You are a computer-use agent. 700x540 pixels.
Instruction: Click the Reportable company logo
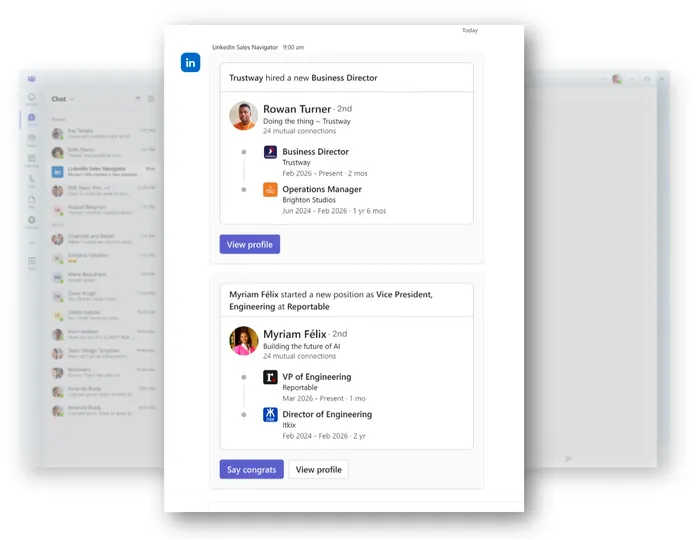[x=270, y=377]
